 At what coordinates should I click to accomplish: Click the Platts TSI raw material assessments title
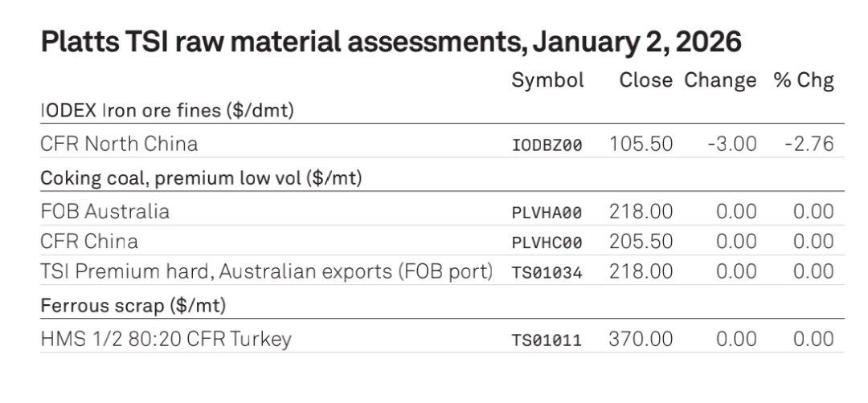(391, 43)
